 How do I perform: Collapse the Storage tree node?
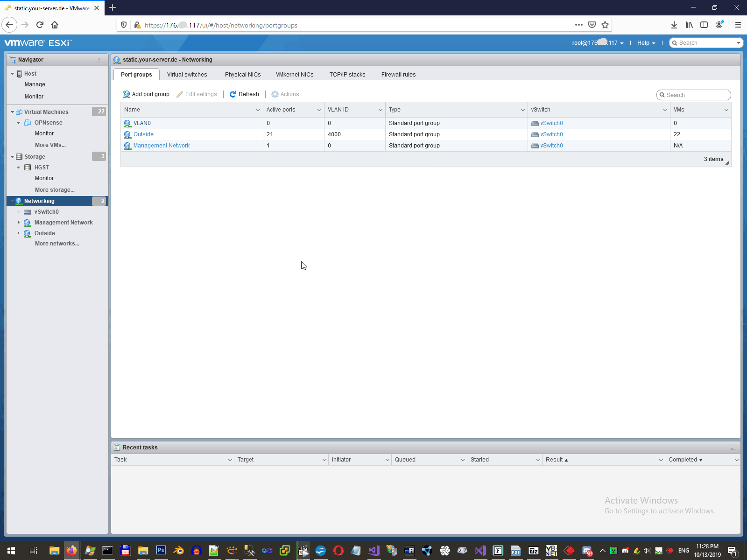point(13,157)
